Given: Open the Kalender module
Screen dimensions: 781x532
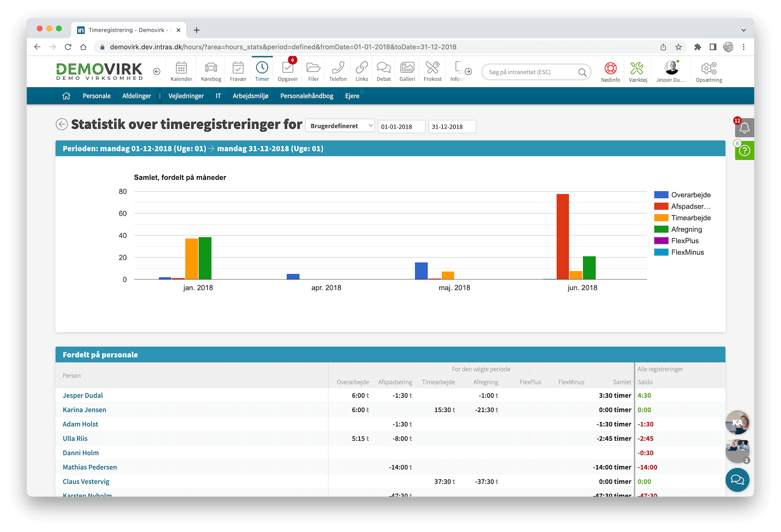Looking at the screenshot, I should pos(181,71).
